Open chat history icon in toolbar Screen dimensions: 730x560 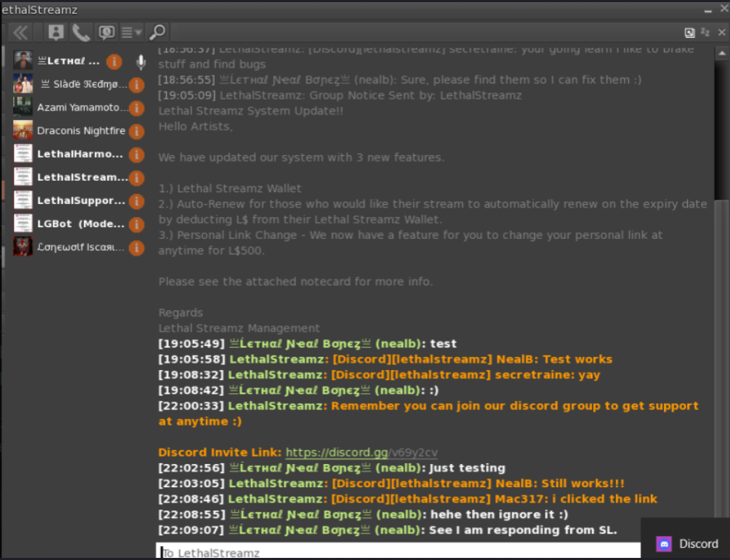(107, 32)
